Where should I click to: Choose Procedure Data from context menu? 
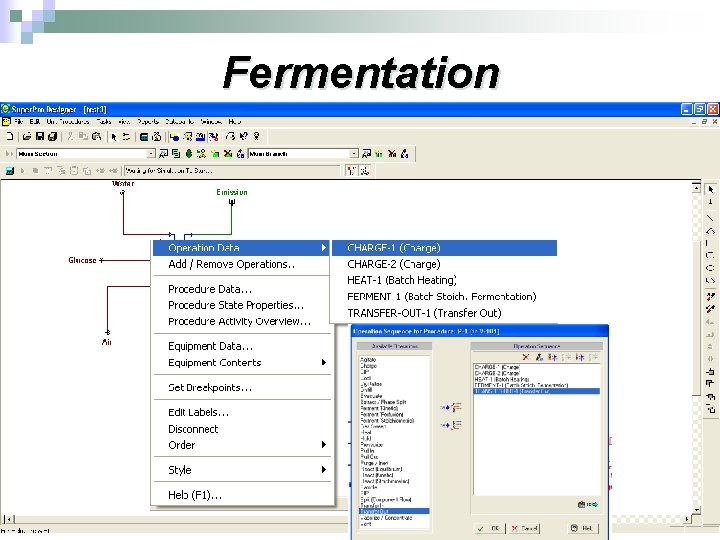[x=210, y=289]
